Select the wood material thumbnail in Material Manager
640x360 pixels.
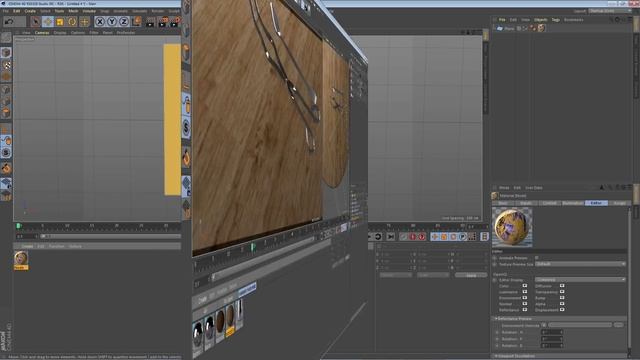(x=21, y=260)
